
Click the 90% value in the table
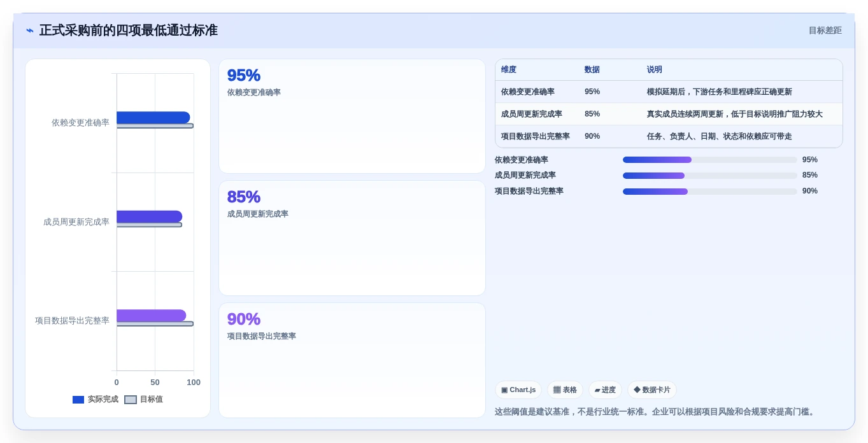tap(592, 136)
